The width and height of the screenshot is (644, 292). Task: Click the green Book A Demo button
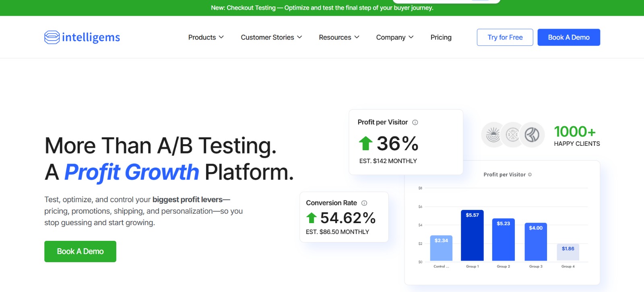80,251
